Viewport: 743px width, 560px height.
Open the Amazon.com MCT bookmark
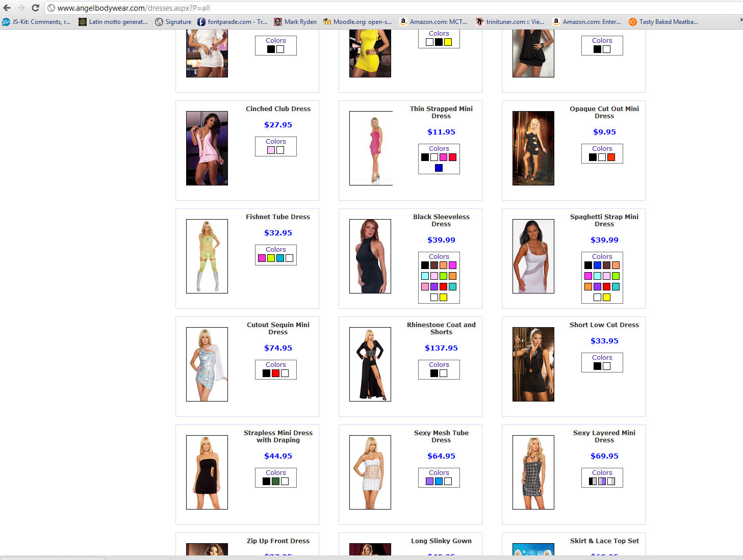pos(433,22)
